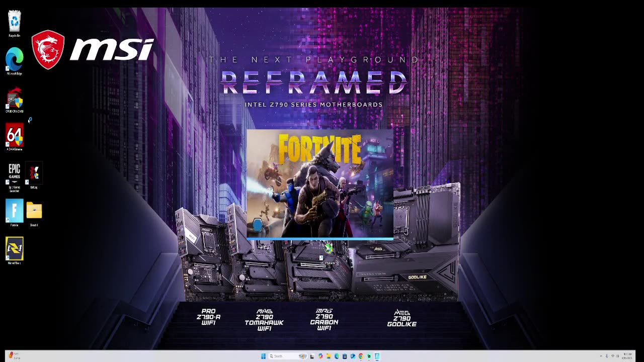Open the AIDA64 Extreme desktop shortcut
Image resolution: width=644 pixels, height=362 pixels.
[x=15, y=137]
